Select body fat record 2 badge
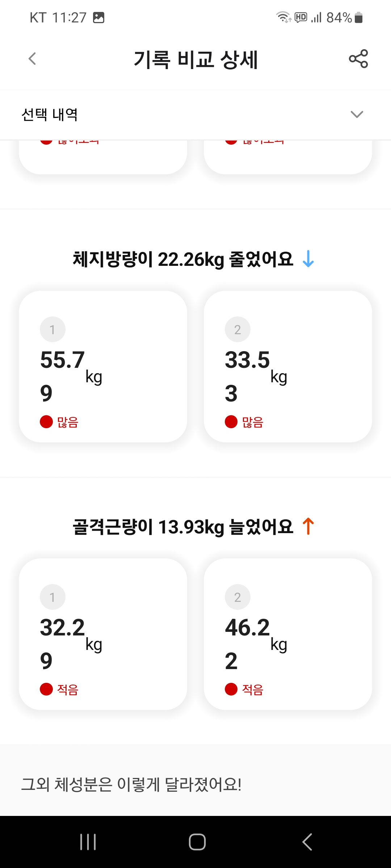This screenshot has width=391, height=868. coord(237,329)
